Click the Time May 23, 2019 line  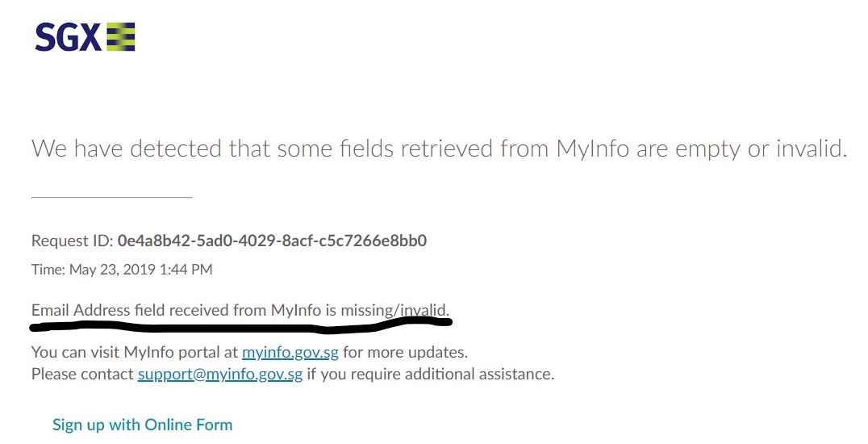pyautogui.click(x=122, y=270)
